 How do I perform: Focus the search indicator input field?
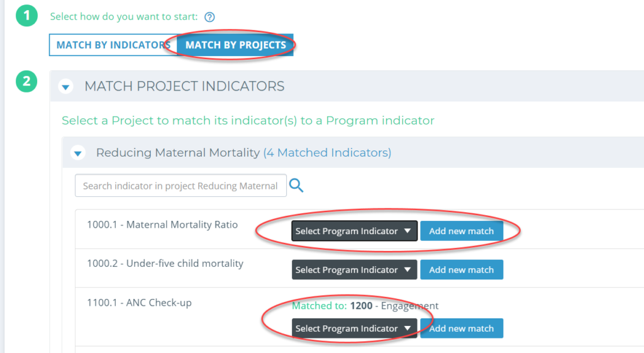coord(180,186)
